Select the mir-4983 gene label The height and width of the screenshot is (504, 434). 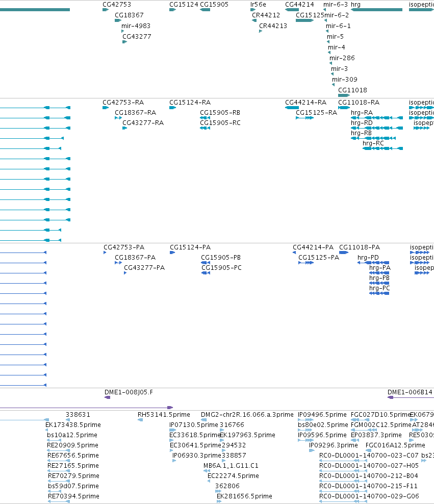click(136, 26)
